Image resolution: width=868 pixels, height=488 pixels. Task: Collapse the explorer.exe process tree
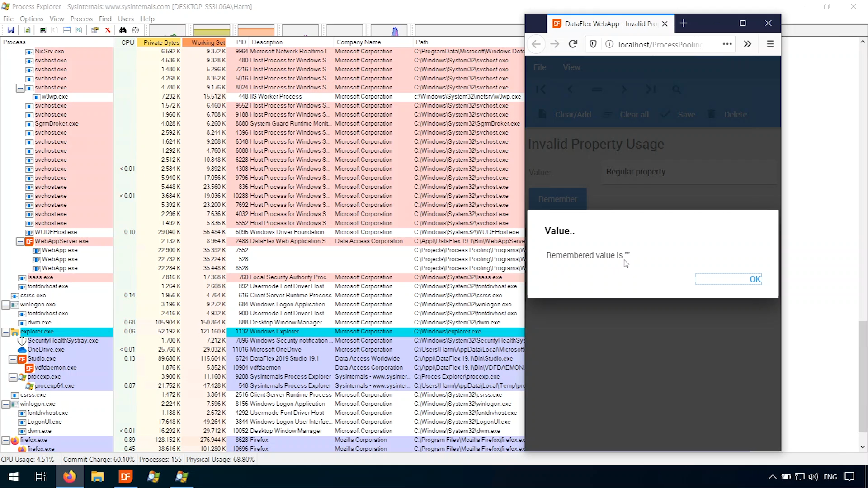coord(5,332)
